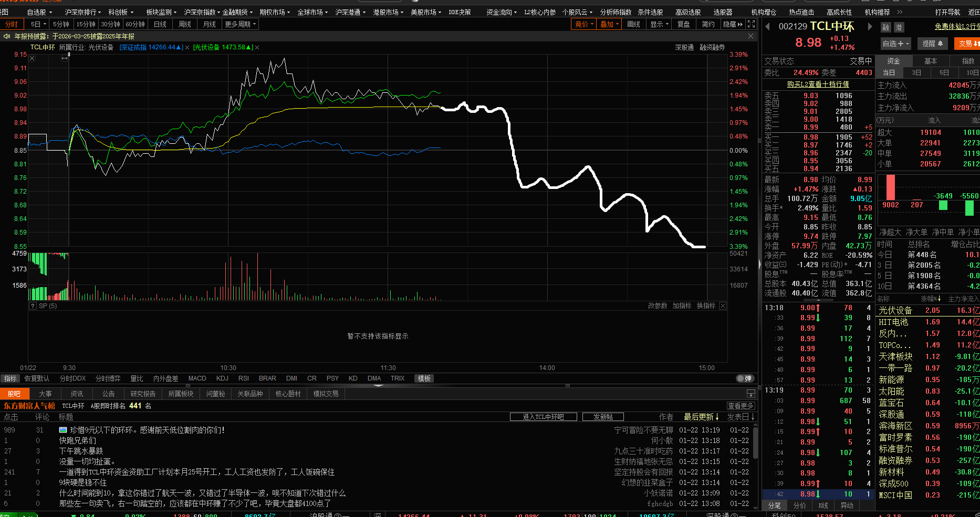Click the 融 margin badge icon

pos(886,27)
